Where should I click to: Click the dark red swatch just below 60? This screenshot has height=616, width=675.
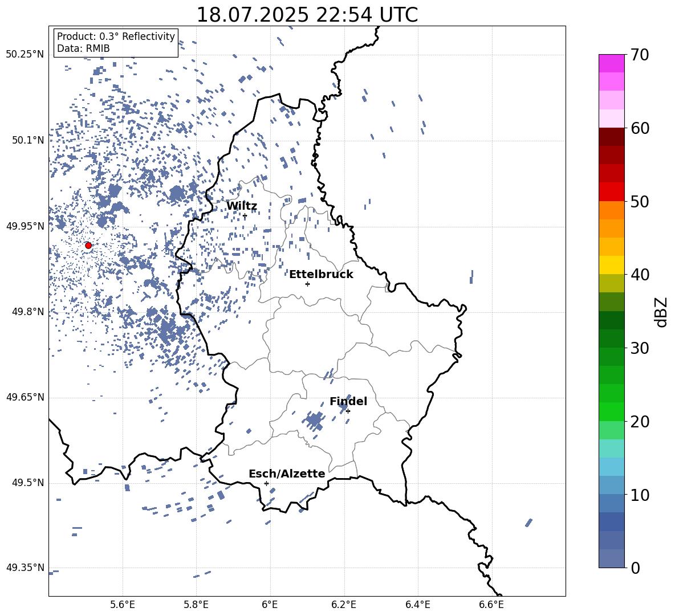pyautogui.click(x=611, y=137)
